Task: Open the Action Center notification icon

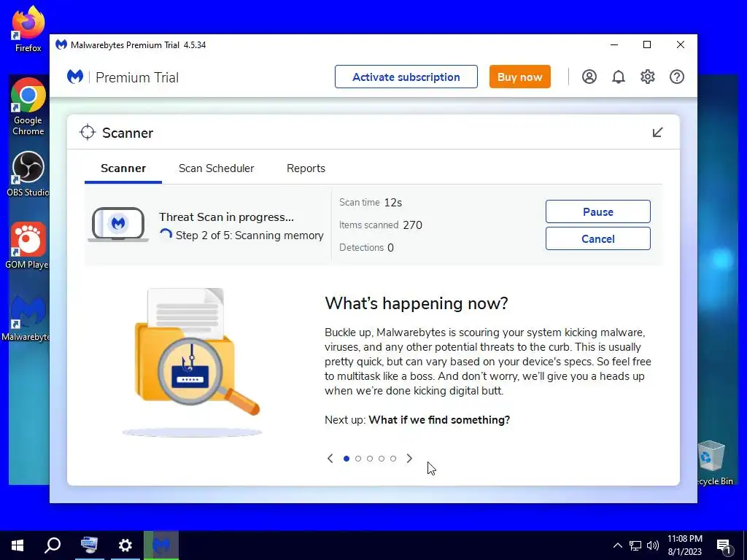Action: 724,547
